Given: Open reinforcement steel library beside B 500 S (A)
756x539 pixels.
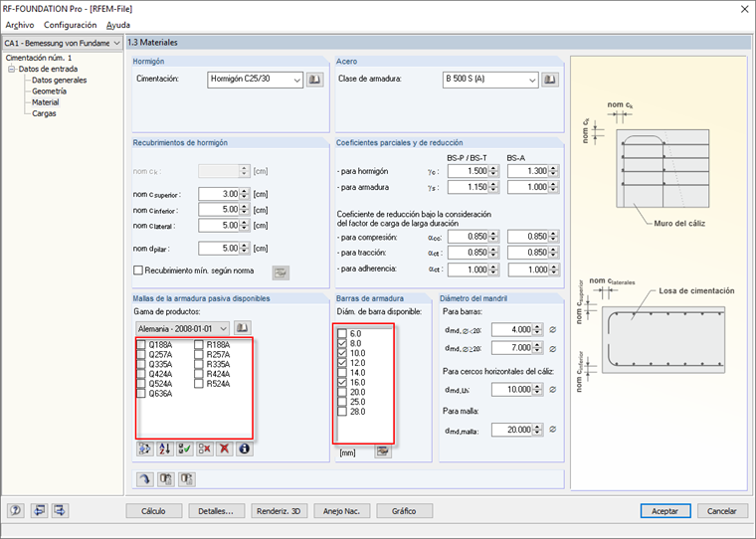Looking at the screenshot, I should [550, 80].
